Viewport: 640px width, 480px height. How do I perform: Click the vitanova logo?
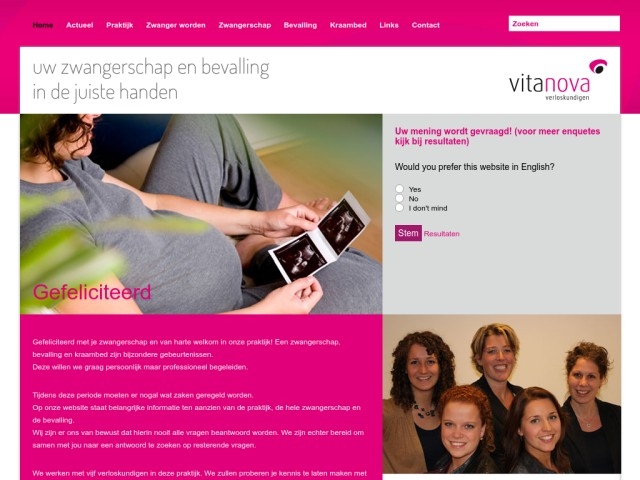coord(558,80)
